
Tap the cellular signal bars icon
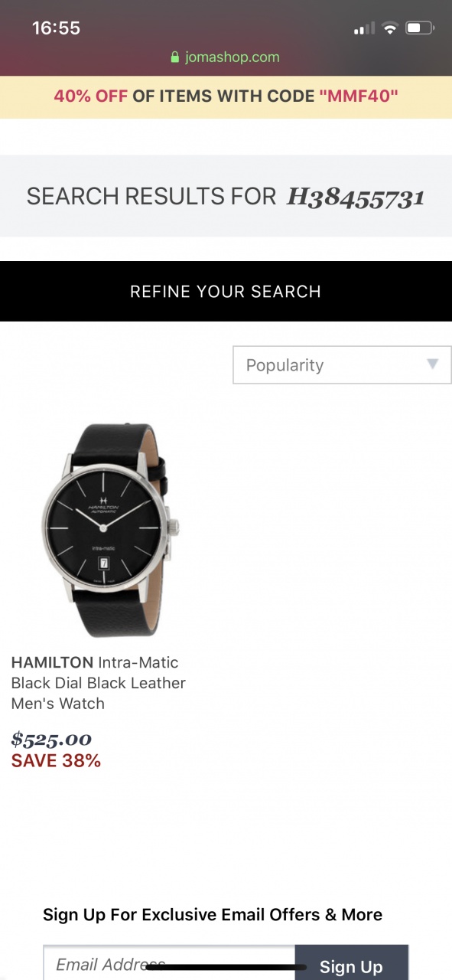tap(365, 29)
